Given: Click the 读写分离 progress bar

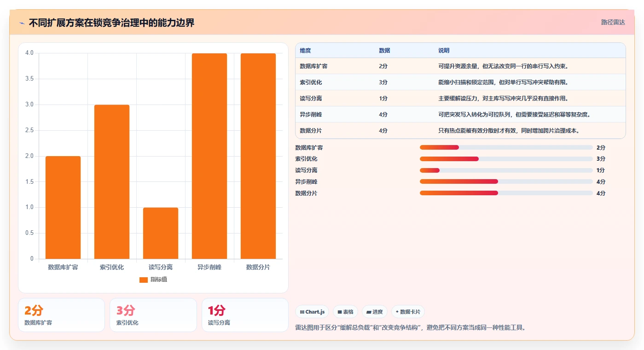Looking at the screenshot, I should point(506,170).
